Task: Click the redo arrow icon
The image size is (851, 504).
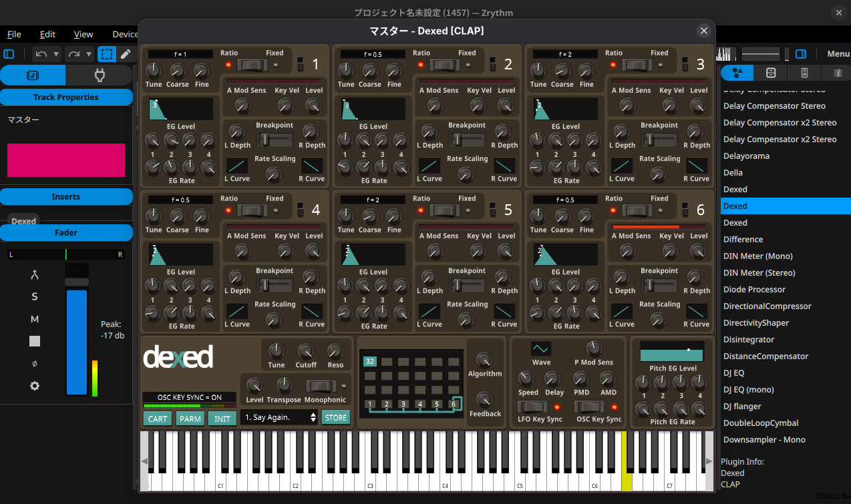Action: [73, 54]
